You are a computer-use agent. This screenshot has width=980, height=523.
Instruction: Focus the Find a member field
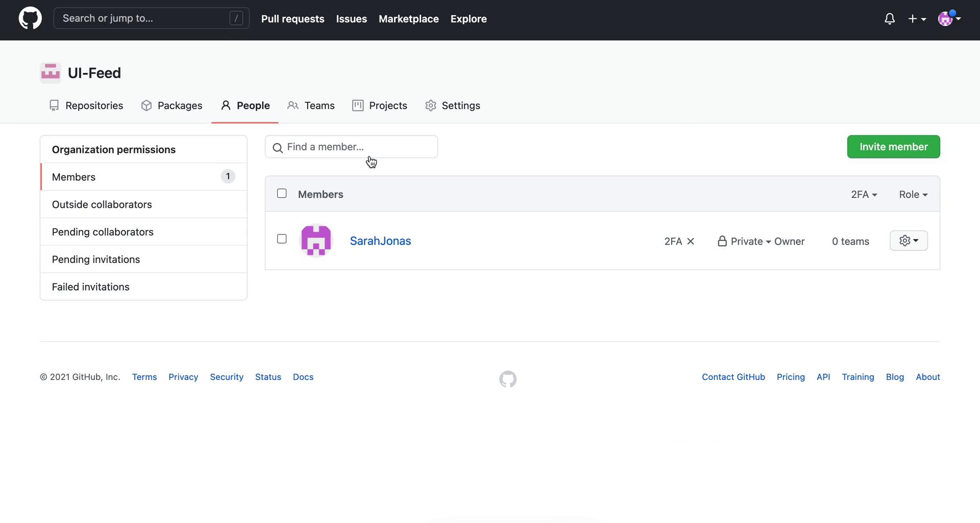tap(351, 147)
